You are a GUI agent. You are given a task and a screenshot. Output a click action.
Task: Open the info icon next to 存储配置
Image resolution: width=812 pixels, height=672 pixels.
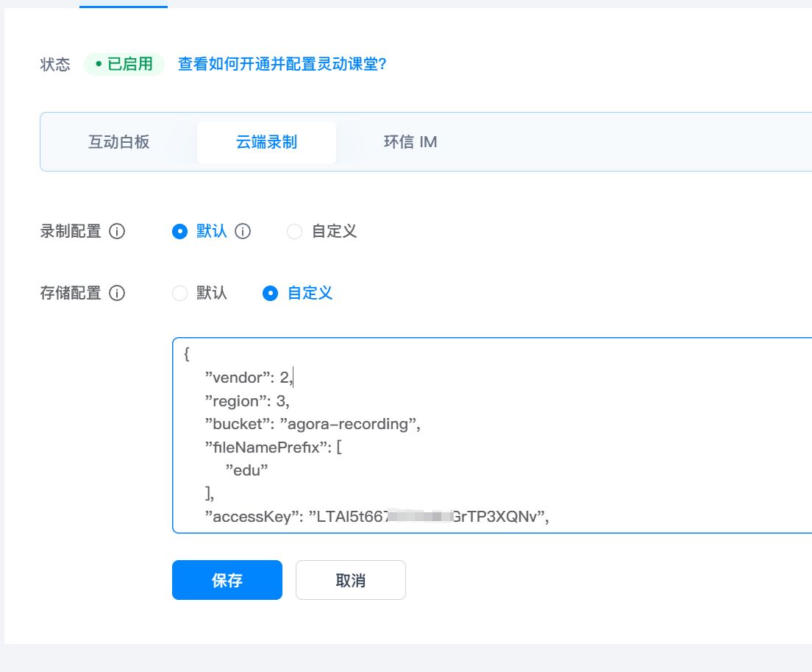[117, 293]
